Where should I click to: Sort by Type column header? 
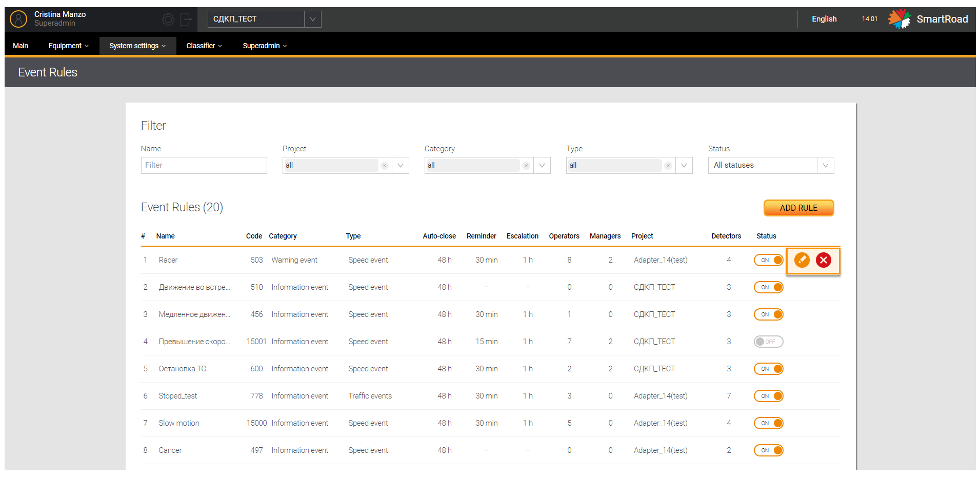point(353,236)
